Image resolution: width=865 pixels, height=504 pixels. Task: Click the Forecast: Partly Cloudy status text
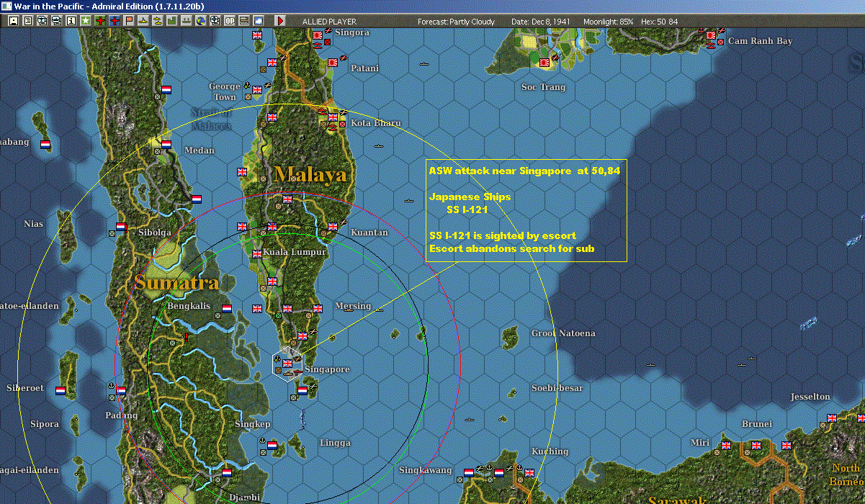click(457, 22)
